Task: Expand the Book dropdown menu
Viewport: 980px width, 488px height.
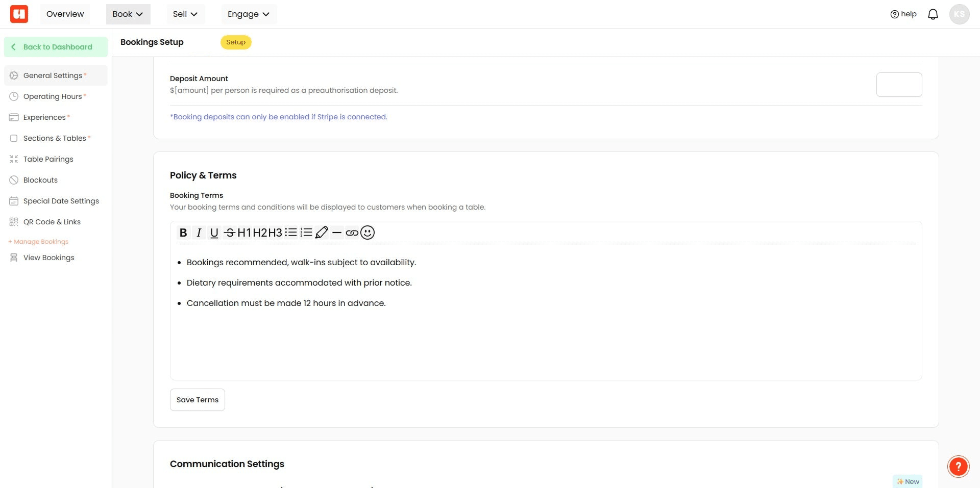Action: click(128, 14)
